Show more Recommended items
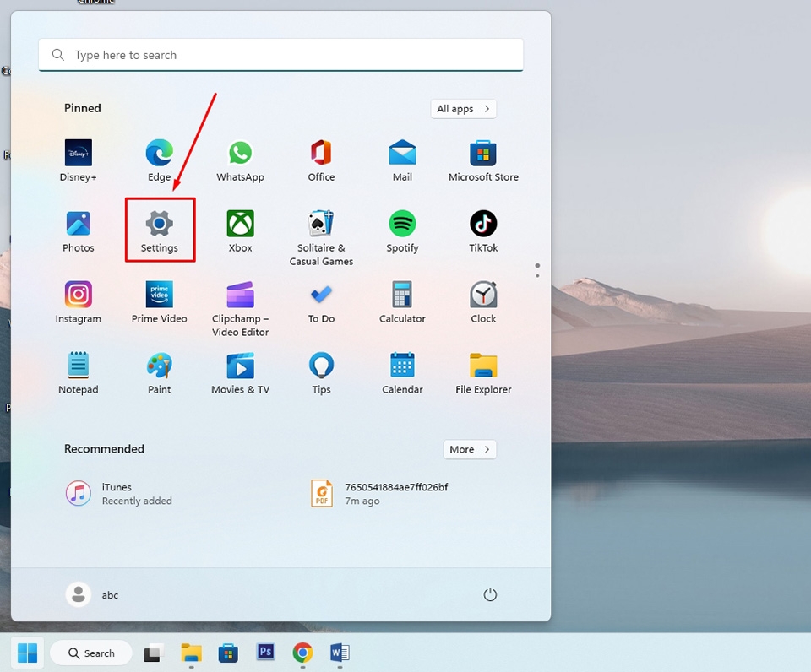Screen dimensions: 811x672 click(x=470, y=449)
